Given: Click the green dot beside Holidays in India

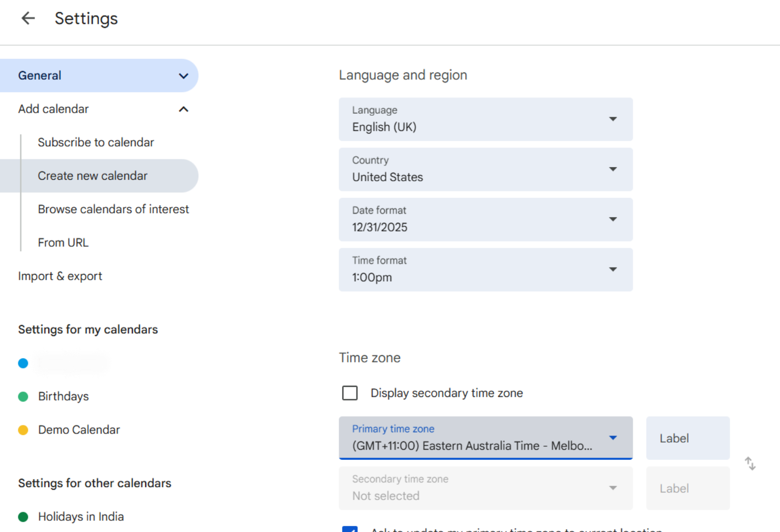Looking at the screenshot, I should (23, 516).
